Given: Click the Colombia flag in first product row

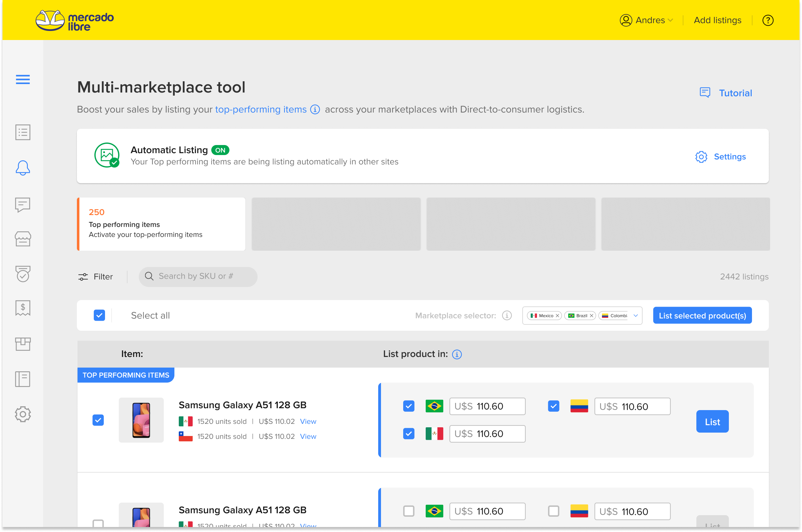Looking at the screenshot, I should point(579,406).
